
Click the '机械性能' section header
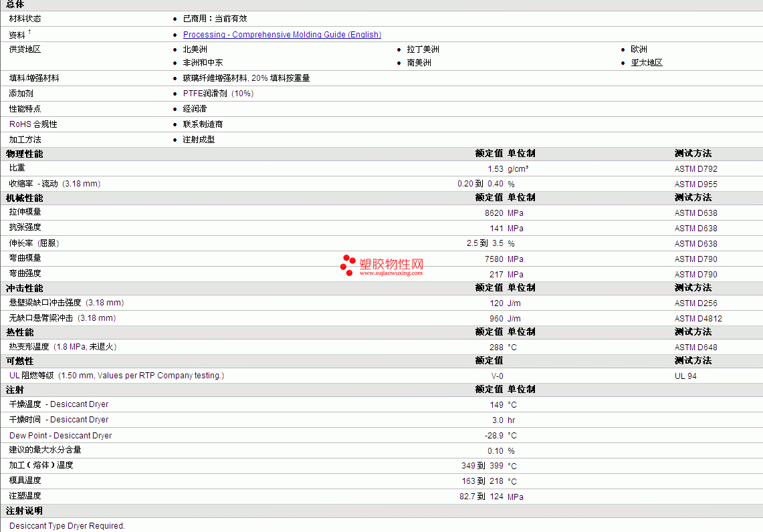pyautogui.click(x=24, y=198)
